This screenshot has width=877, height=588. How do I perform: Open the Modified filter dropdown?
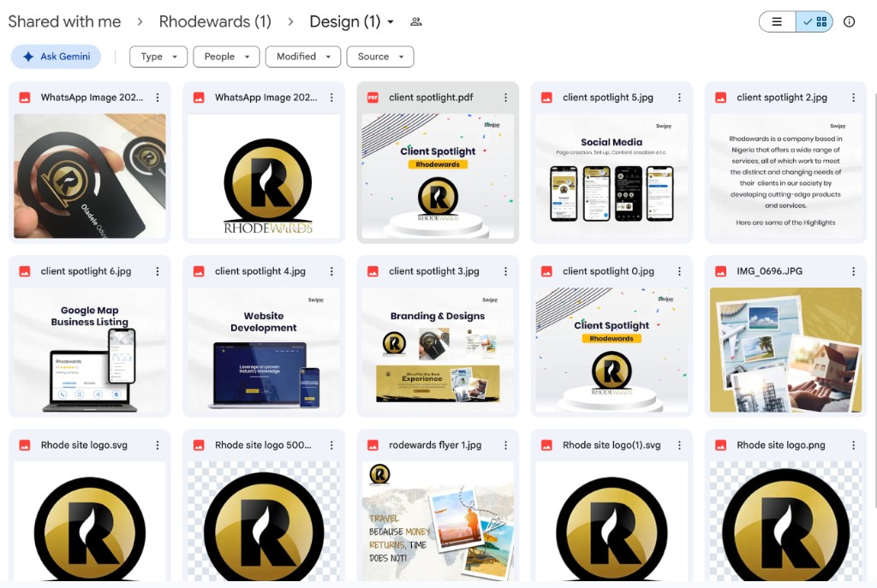[x=303, y=56]
